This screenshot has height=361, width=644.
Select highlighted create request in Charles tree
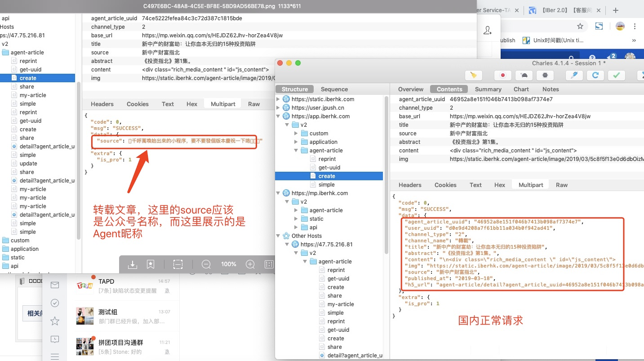327,176
